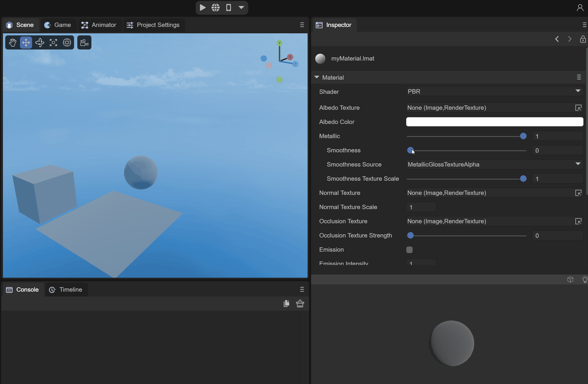Clear the console with trash icon
This screenshot has width=588, height=384.
[300, 303]
